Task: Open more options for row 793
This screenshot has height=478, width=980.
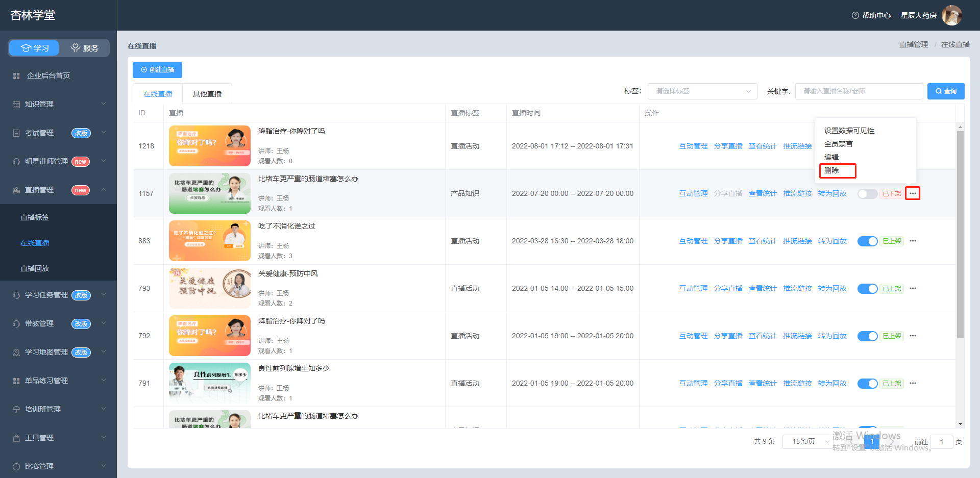Action: (x=913, y=288)
